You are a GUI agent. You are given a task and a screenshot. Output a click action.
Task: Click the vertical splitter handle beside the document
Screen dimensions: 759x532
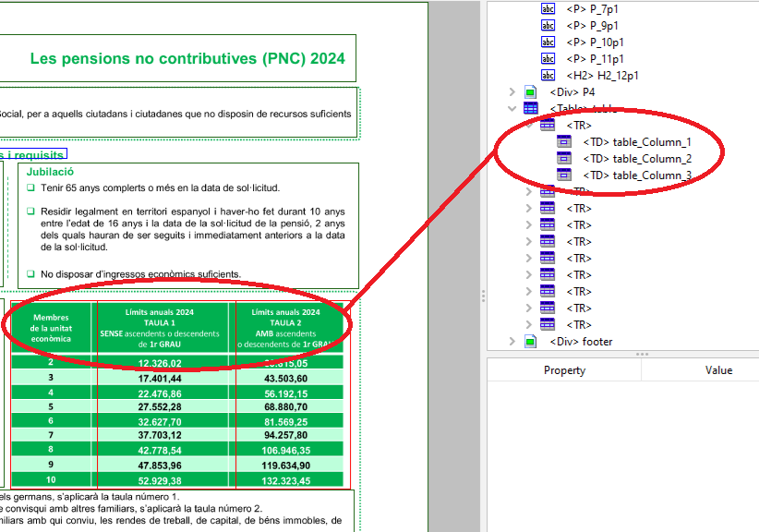click(x=482, y=294)
